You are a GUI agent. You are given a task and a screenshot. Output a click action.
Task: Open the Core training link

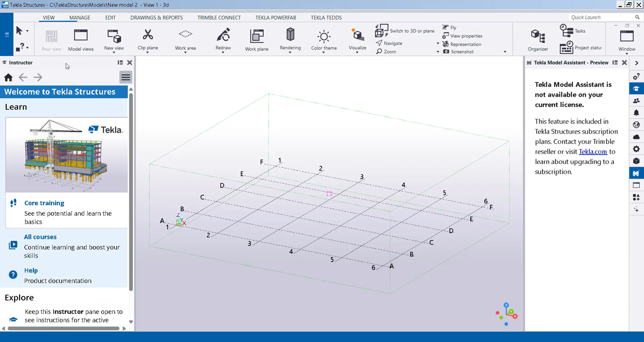44,203
